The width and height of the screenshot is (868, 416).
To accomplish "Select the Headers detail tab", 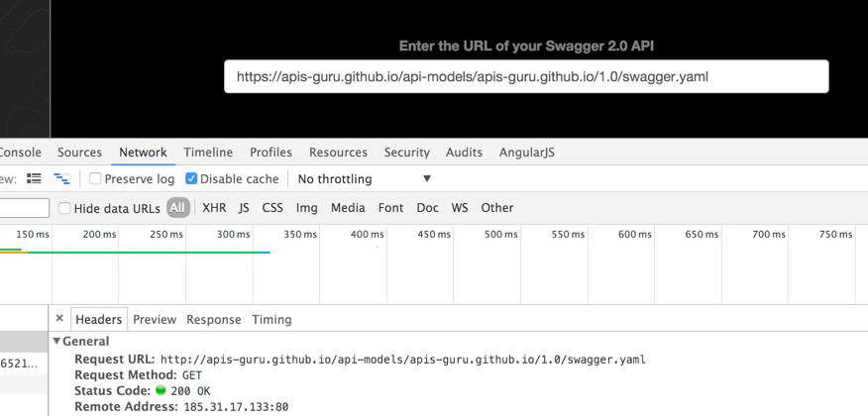I will click(98, 319).
